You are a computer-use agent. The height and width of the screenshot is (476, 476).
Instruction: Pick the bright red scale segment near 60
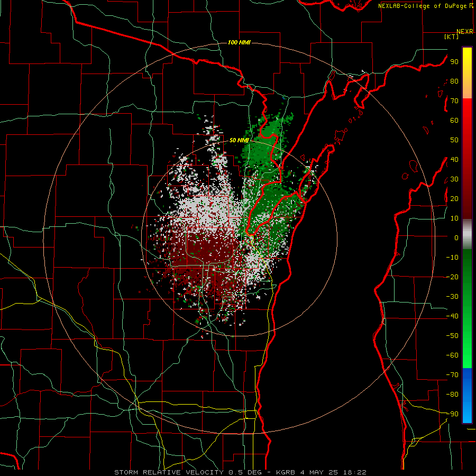click(x=467, y=115)
